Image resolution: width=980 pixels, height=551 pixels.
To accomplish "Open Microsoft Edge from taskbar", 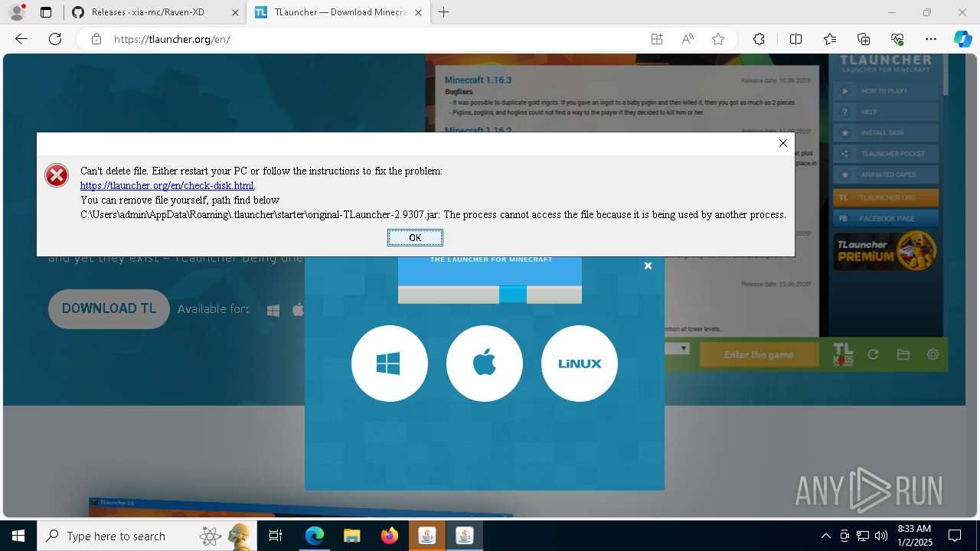I will tap(315, 536).
